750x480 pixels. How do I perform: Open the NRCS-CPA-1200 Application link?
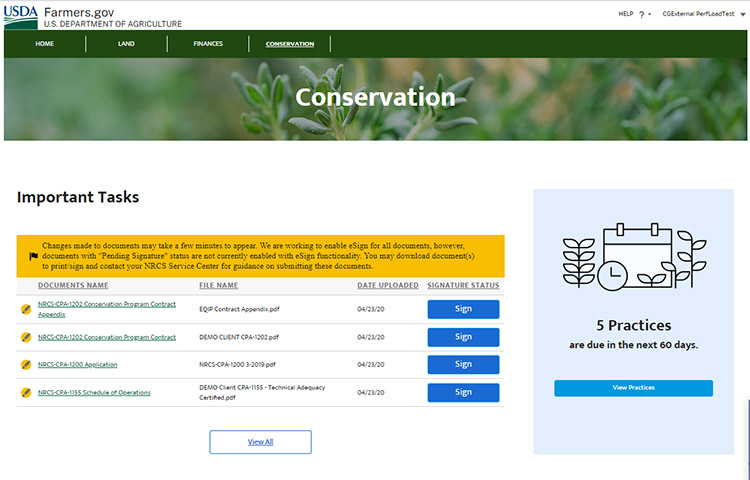77,365
